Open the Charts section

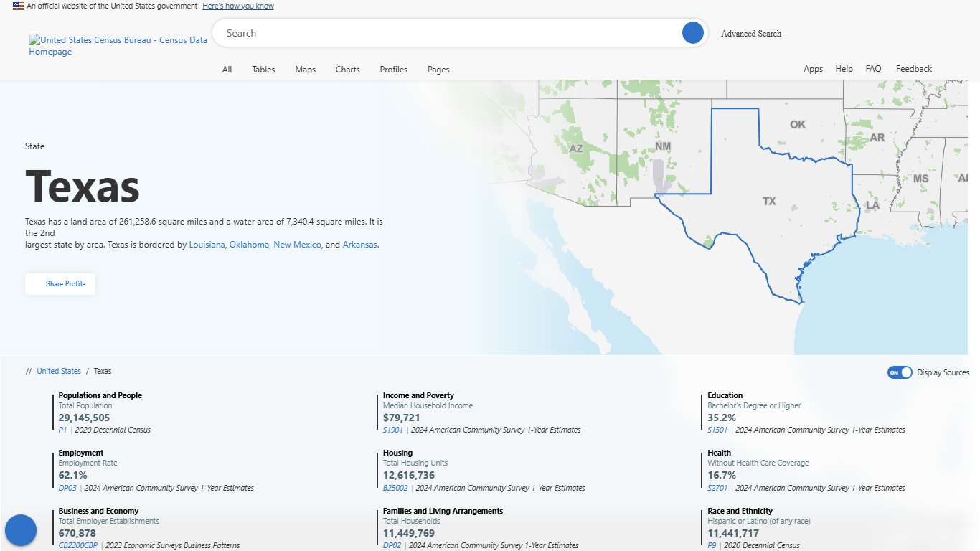(x=347, y=69)
